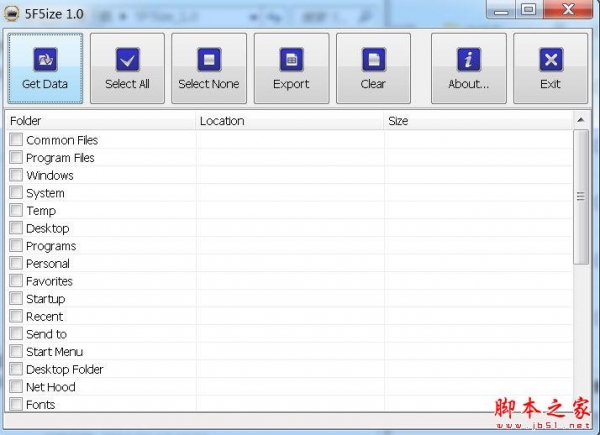Tick the Start Menu checkbox
This screenshot has width=600, height=435.
16,351
